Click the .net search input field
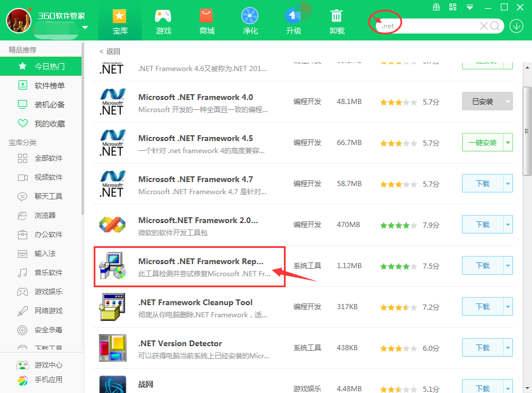The height and width of the screenshot is (393, 532). point(428,26)
